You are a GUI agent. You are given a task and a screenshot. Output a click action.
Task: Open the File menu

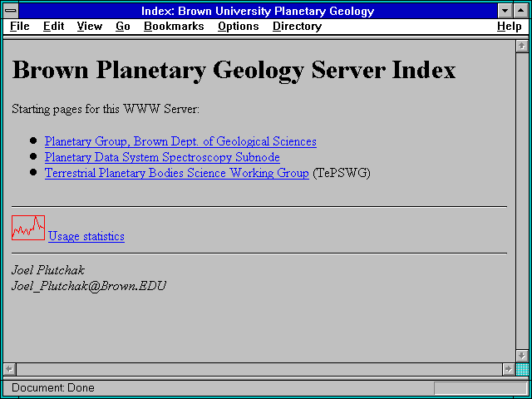coord(20,27)
